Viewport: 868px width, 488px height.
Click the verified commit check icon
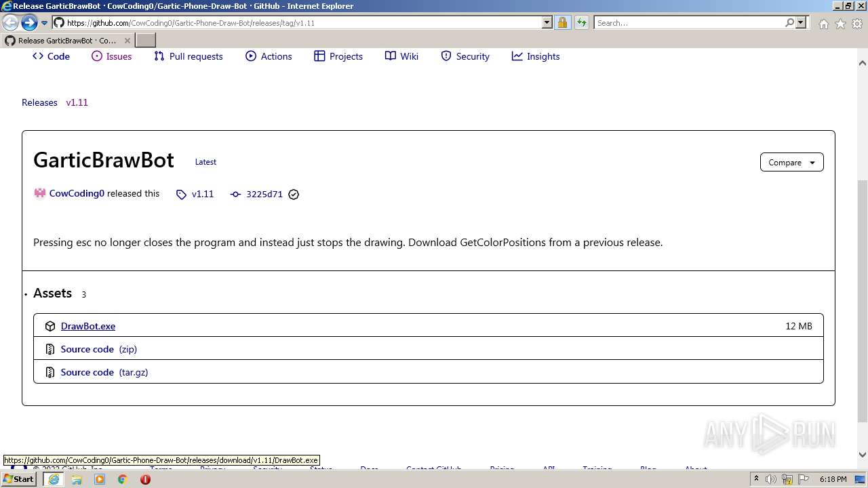tap(294, 195)
